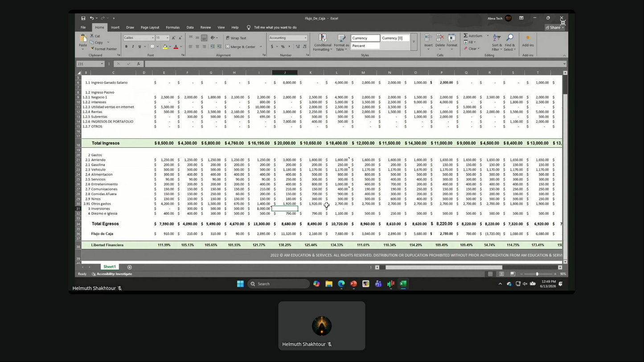Add a new sheet with the plus icon
Viewport: 644px width, 362px height.
tap(130, 267)
